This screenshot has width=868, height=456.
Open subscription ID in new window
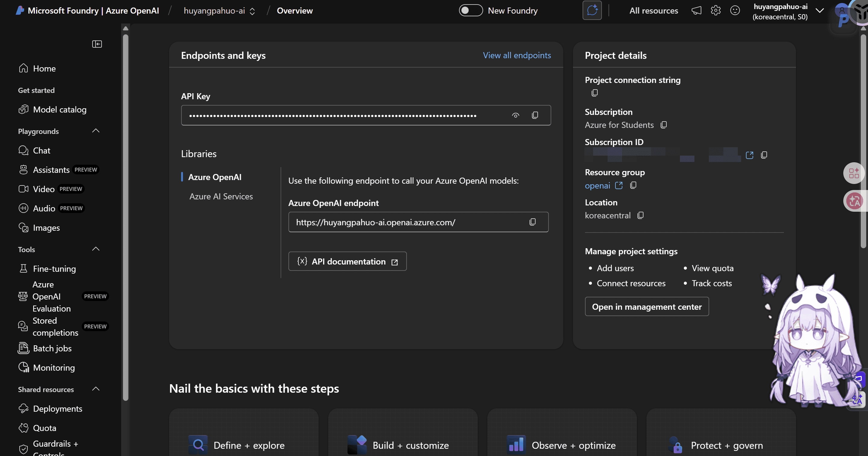click(749, 155)
